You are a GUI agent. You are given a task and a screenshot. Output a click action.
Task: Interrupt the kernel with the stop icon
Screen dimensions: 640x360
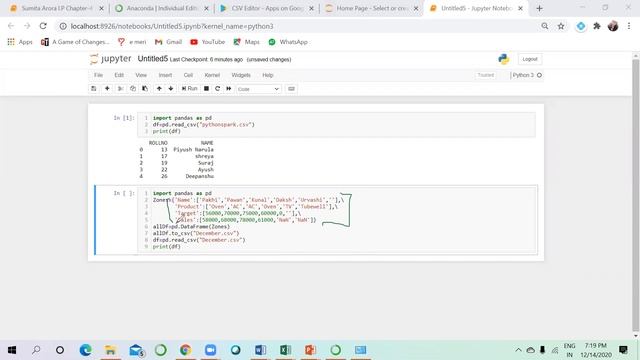[207, 89]
